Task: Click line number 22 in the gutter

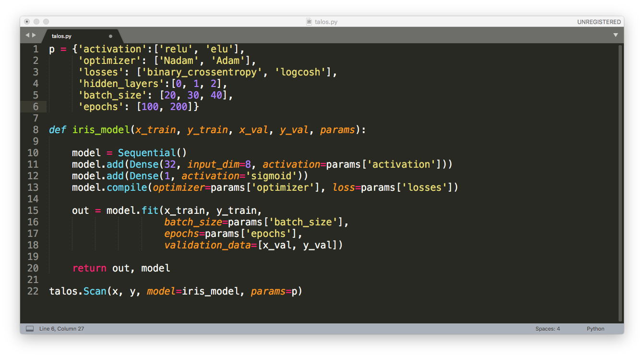Action: (x=33, y=291)
